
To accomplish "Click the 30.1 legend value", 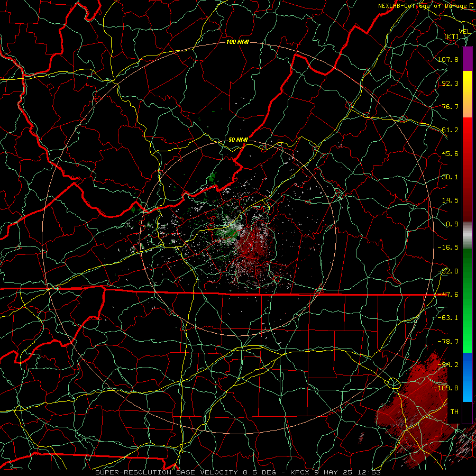I will (450, 177).
